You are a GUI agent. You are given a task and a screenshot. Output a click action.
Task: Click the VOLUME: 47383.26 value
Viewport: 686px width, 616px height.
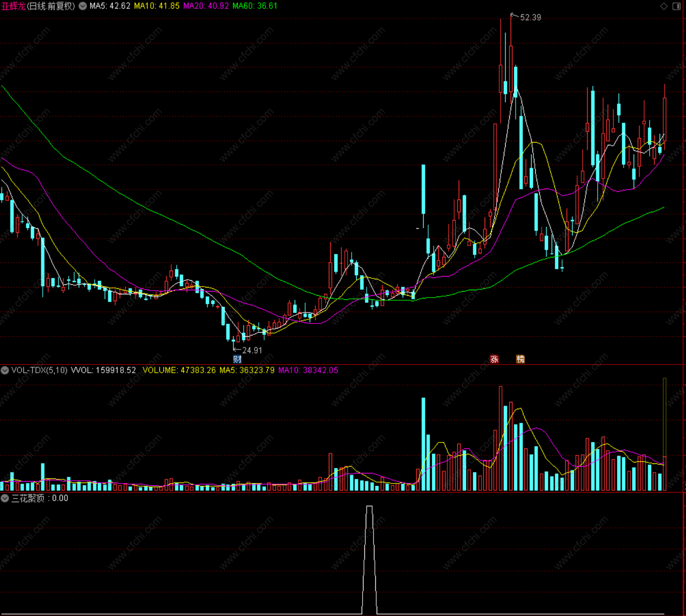click(179, 370)
